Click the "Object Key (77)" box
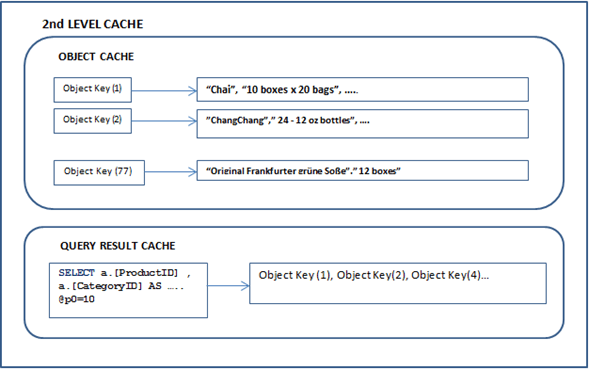The width and height of the screenshot is (589, 370). 99,172
